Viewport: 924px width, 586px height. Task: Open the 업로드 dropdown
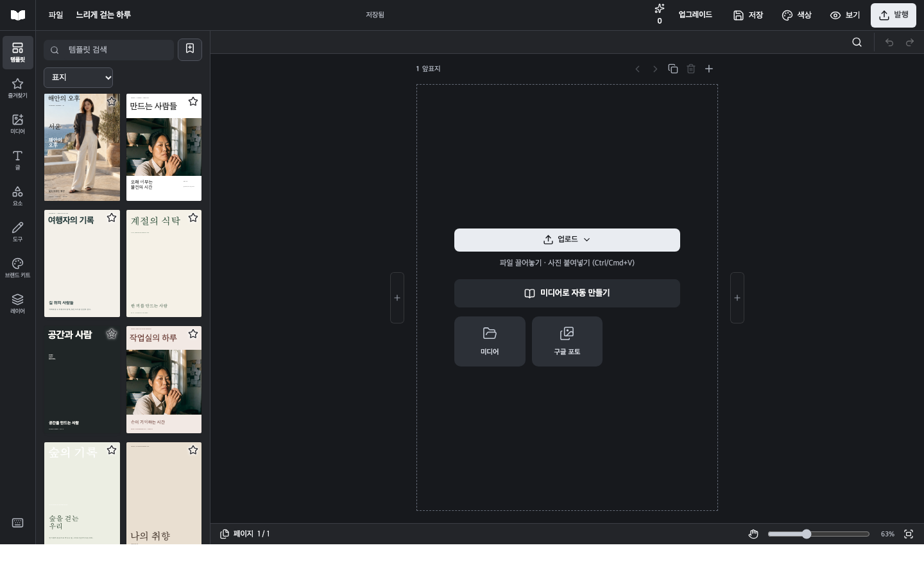pyautogui.click(x=567, y=240)
